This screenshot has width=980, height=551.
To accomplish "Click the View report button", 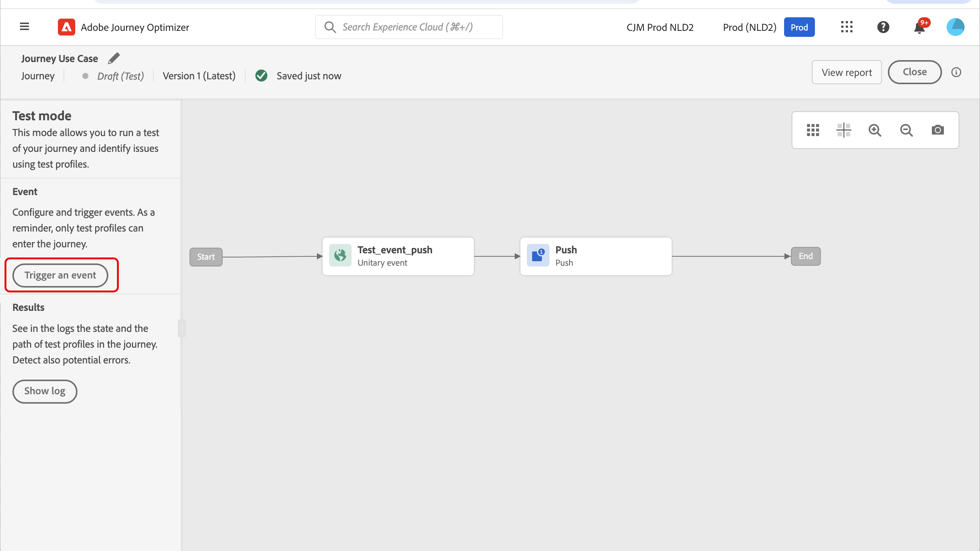I will [x=847, y=72].
